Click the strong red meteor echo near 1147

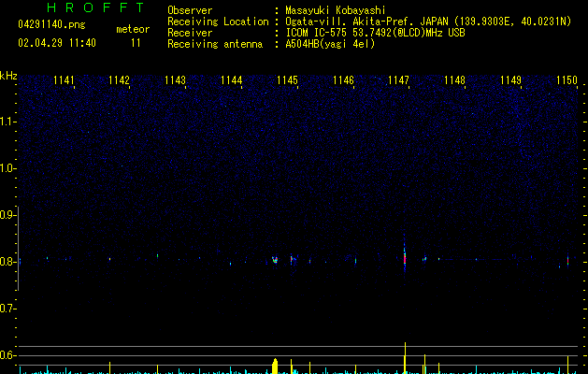pyautogui.click(x=405, y=258)
